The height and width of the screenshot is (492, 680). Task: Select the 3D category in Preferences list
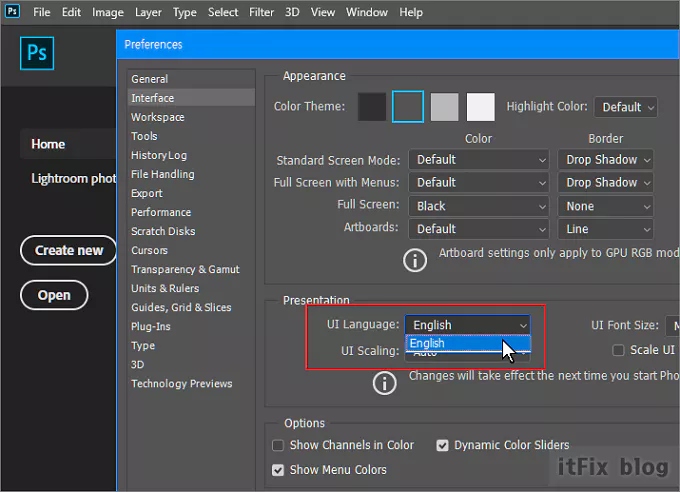(x=191, y=364)
